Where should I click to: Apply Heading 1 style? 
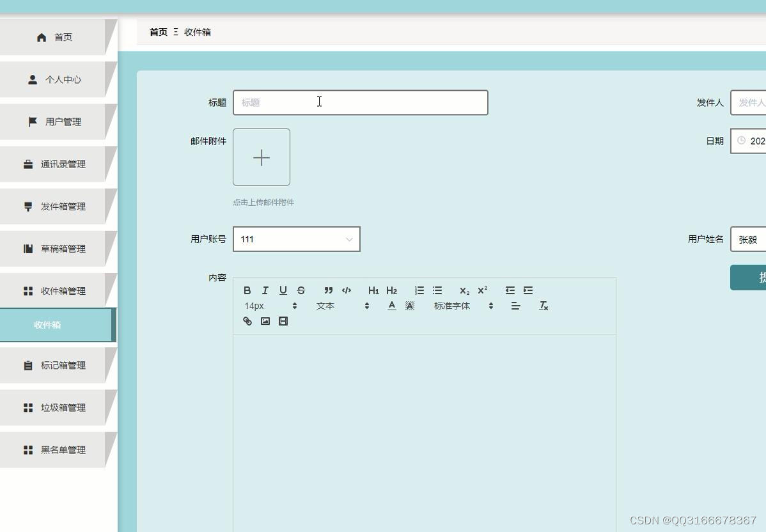(x=373, y=290)
